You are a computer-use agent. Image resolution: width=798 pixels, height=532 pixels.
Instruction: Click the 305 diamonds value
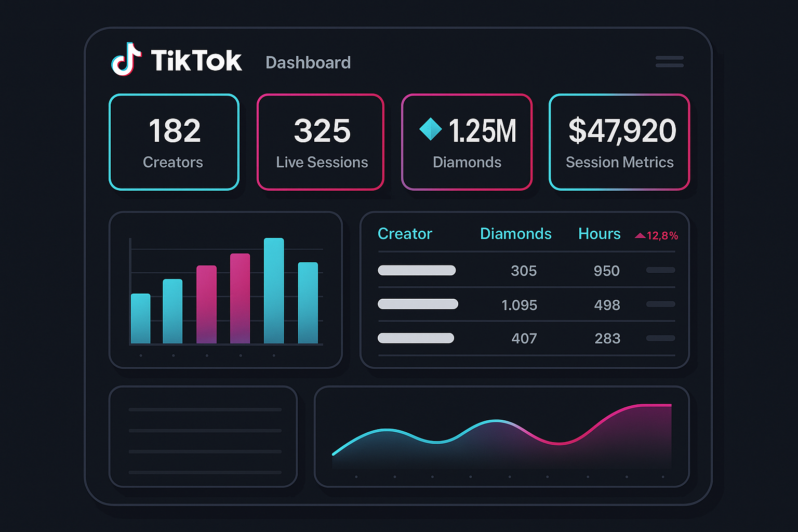pyautogui.click(x=524, y=271)
